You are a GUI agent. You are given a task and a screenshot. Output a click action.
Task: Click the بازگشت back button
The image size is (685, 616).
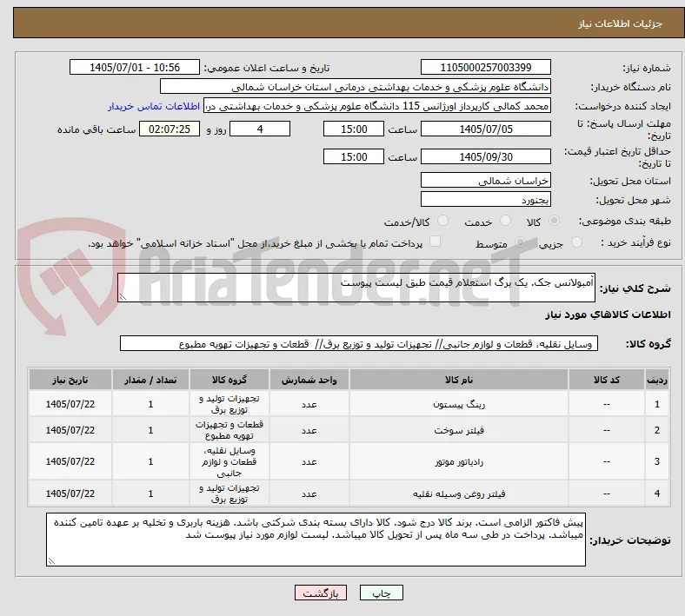(x=321, y=593)
